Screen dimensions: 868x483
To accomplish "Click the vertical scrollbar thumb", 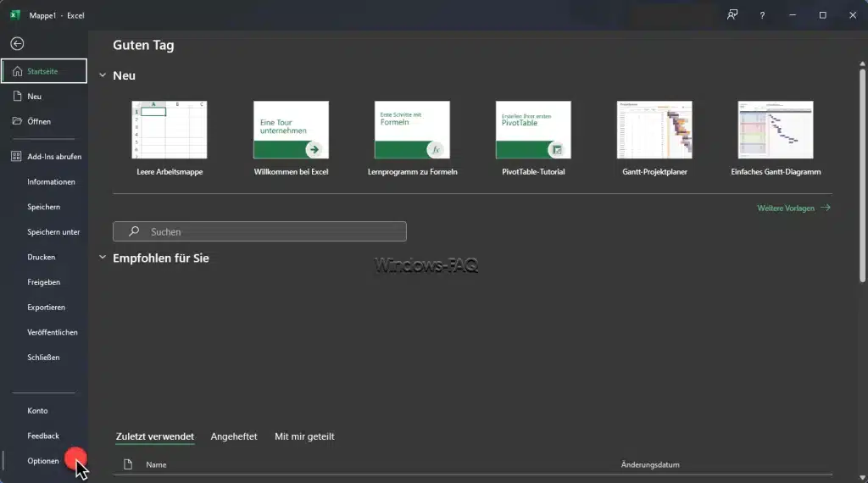I will (862, 175).
